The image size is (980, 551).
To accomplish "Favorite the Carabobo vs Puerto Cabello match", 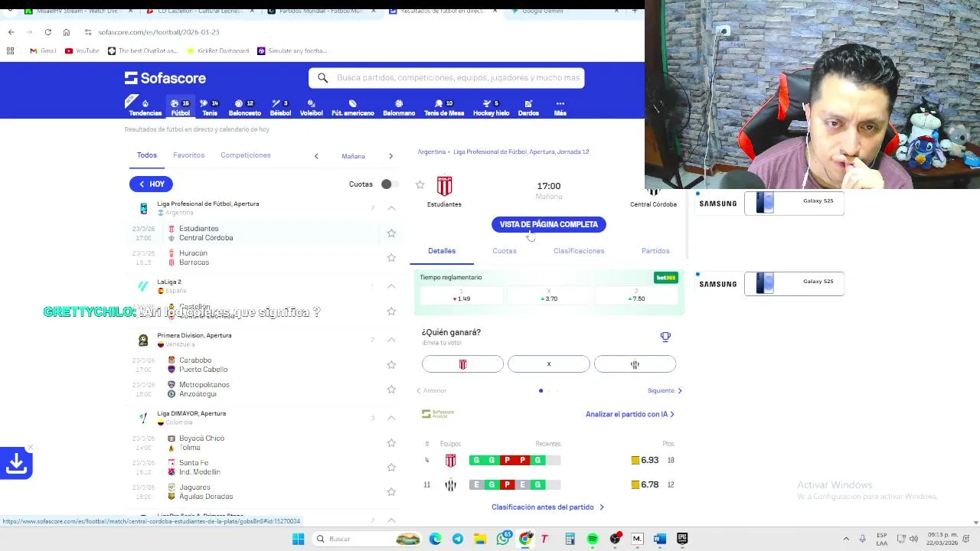I will coord(391,365).
